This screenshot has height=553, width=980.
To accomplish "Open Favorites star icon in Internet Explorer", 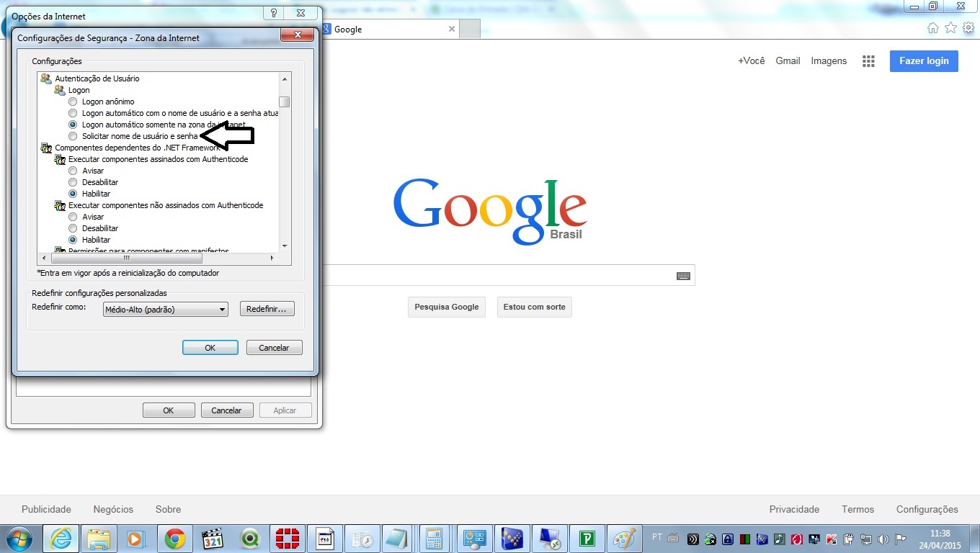I will pos(950,28).
